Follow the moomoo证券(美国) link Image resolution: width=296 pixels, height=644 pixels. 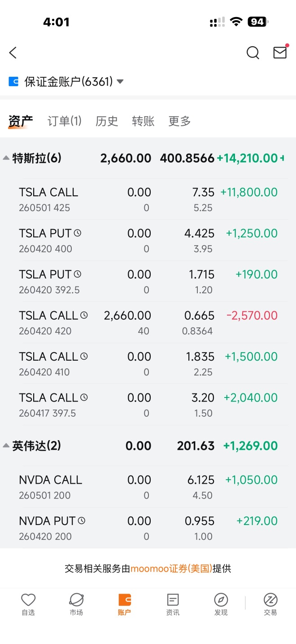point(171,569)
